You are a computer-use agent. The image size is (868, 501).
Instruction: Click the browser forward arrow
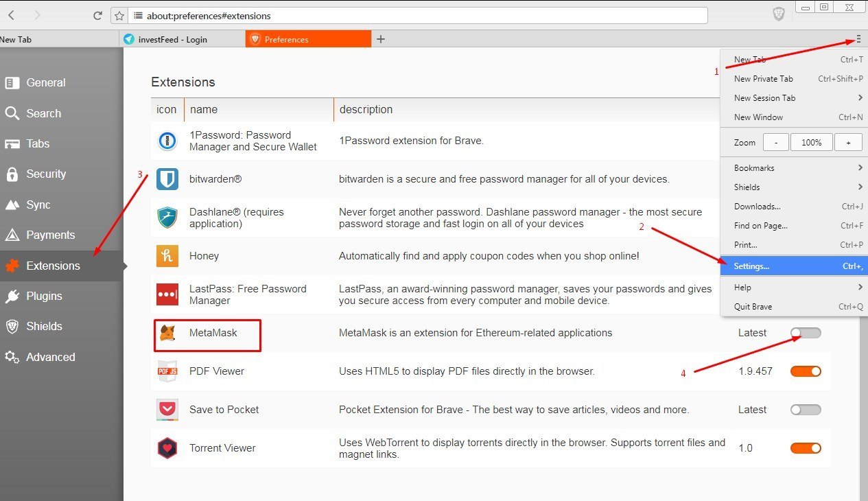coord(37,15)
